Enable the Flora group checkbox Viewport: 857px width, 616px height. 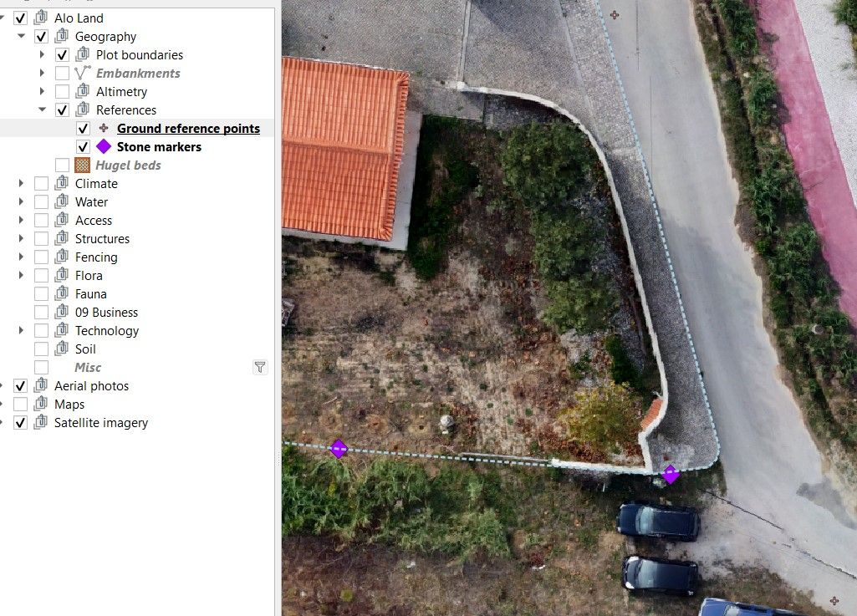tap(41, 276)
